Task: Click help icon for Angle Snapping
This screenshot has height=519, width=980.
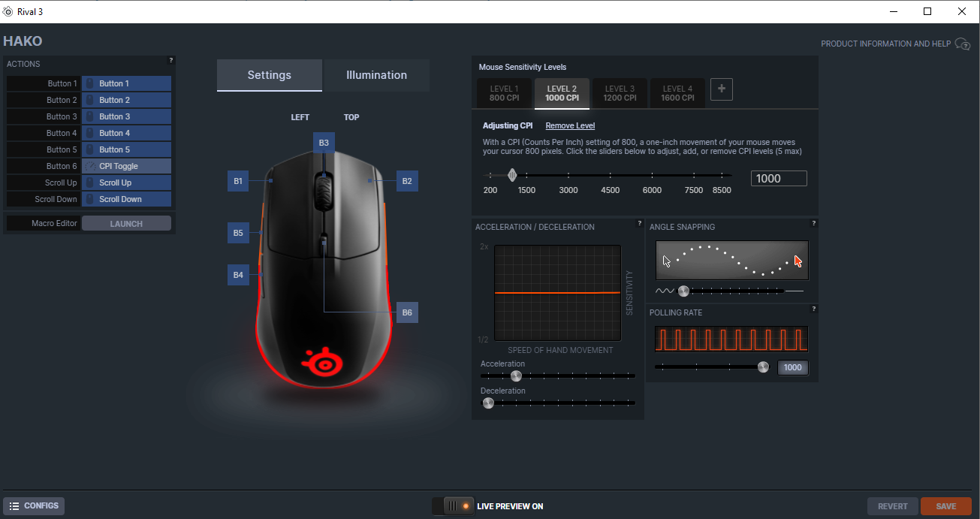Action: tap(814, 223)
